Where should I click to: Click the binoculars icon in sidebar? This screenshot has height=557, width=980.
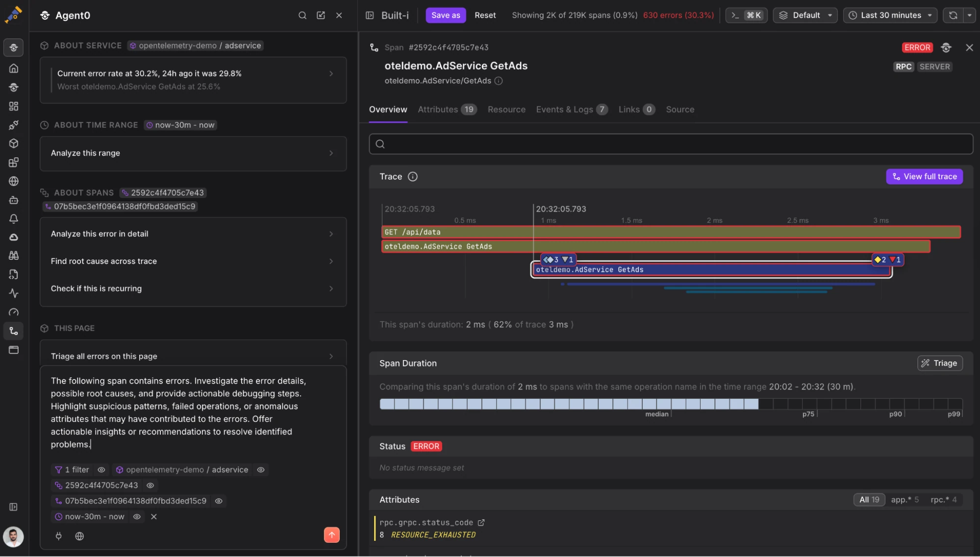[x=14, y=255]
